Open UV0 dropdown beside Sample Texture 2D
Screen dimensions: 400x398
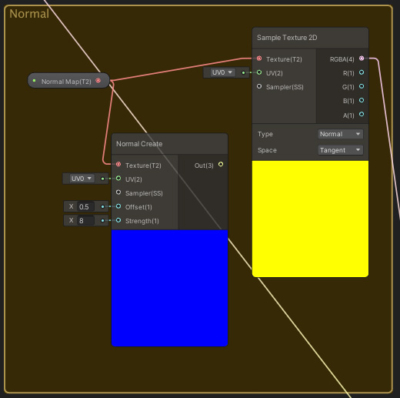[222, 72]
